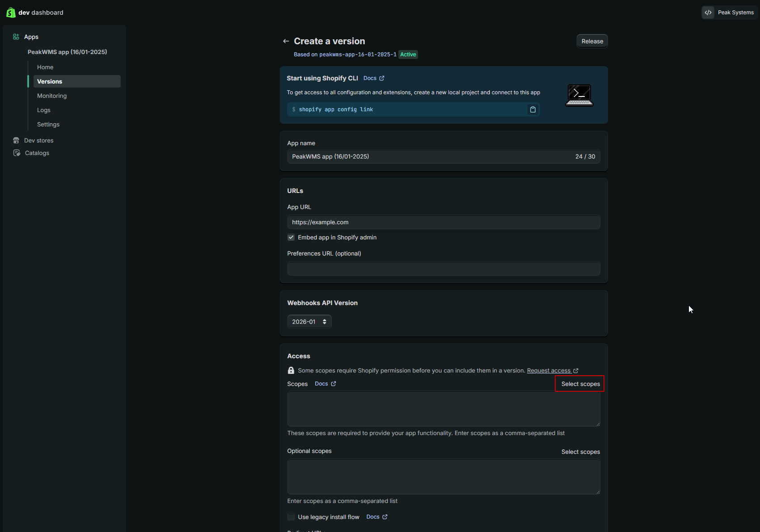
Task: Click the peakwms-app-16-01-2025-1 version name
Action: 358,54
